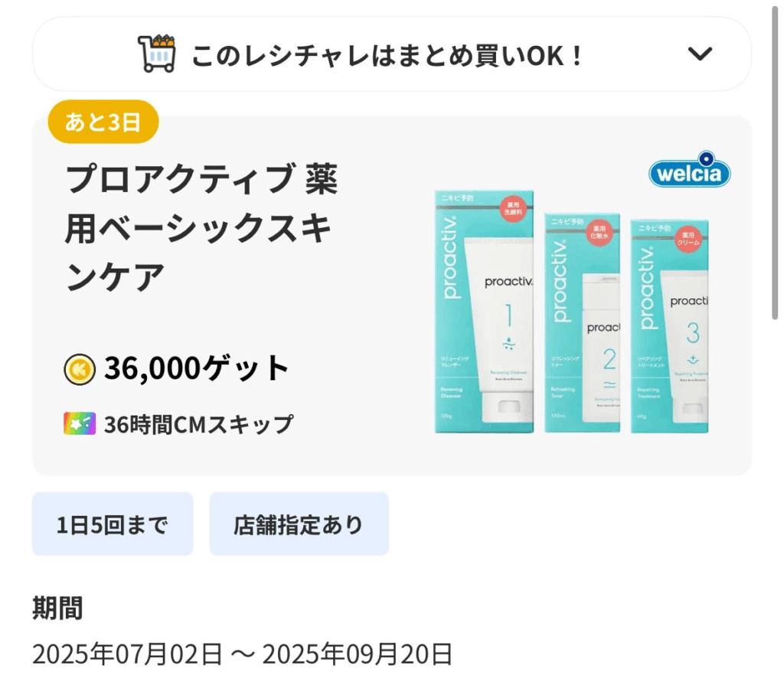The image size is (784, 678).
Task: Click the 薬用クリーム red badge on box
Action: click(x=688, y=239)
